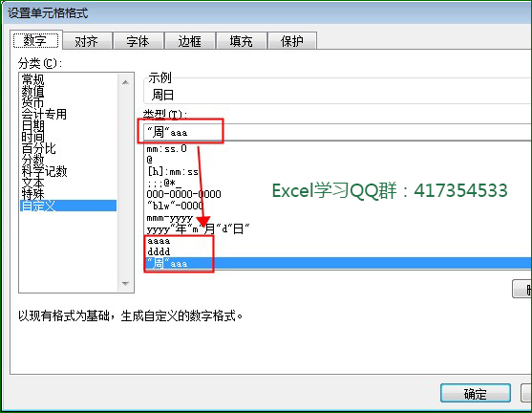This screenshot has width=532, height=413.
Task: Select format mm:ss.0
Action: [337, 149]
